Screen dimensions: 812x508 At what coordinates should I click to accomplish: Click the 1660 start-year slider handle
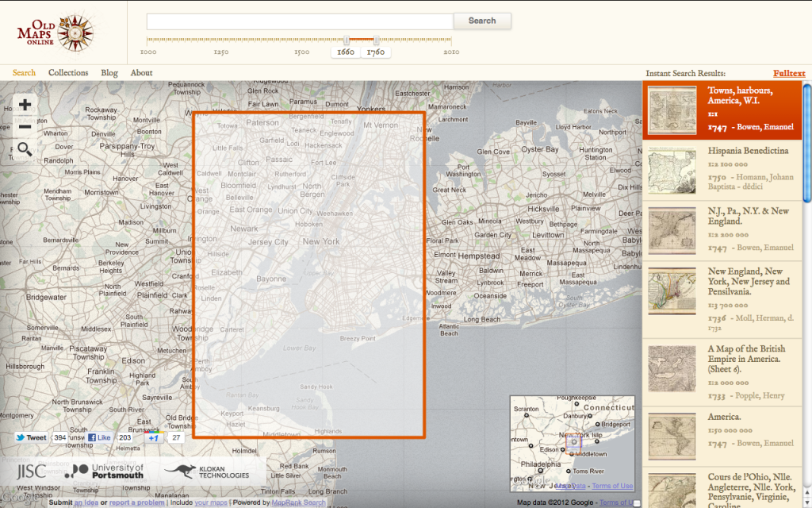coord(347,40)
